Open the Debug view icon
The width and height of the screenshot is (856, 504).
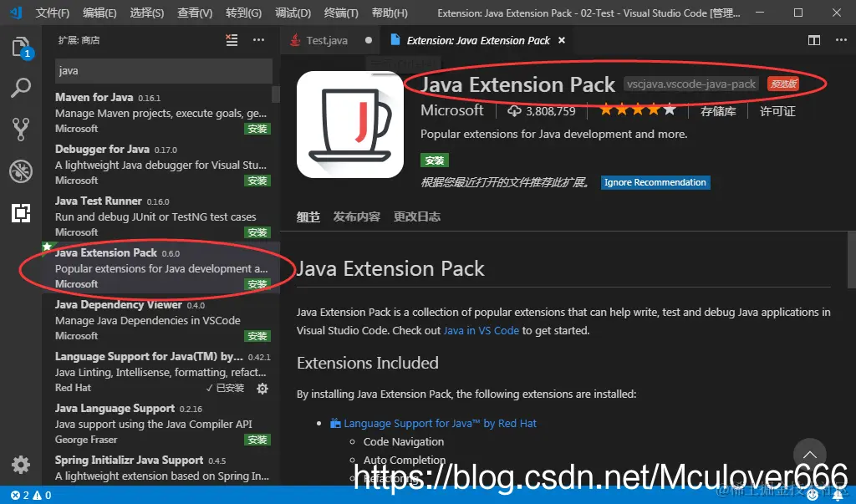pyautogui.click(x=21, y=171)
